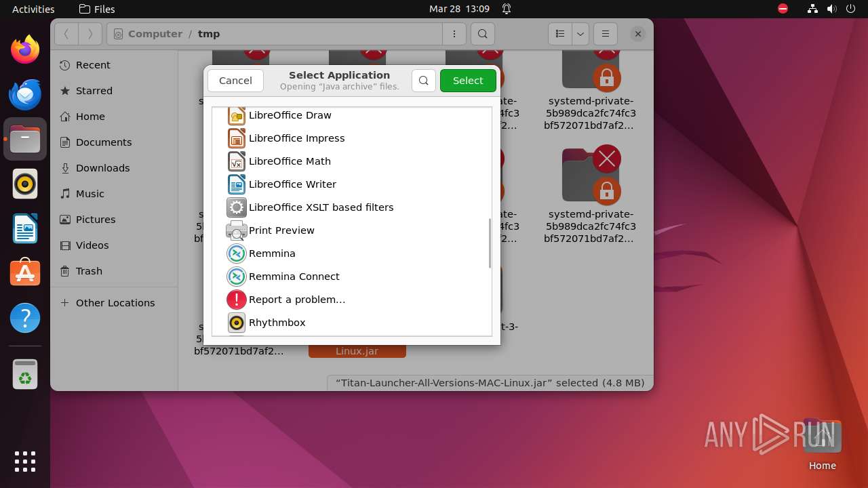Switch Files to list view

560,34
